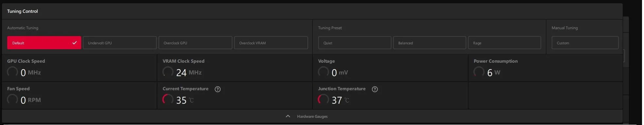
Task: Click the Junction Temperature label
Action: coord(342,89)
